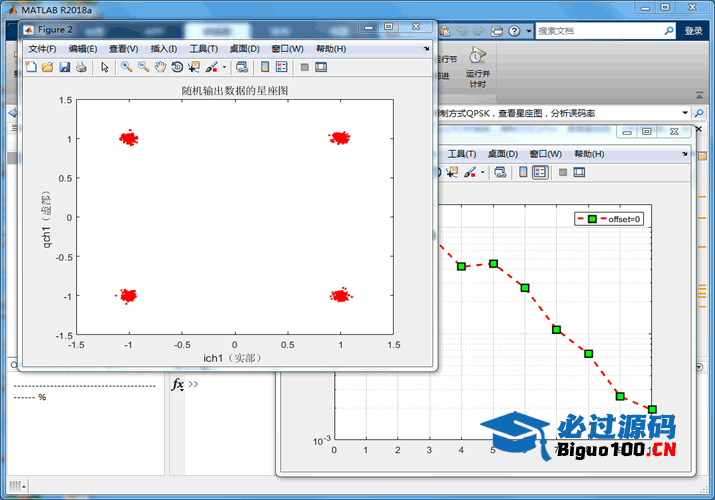715x500 pixels.
Task: Click Brush tool in background figure toolbar
Action: coord(470,172)
